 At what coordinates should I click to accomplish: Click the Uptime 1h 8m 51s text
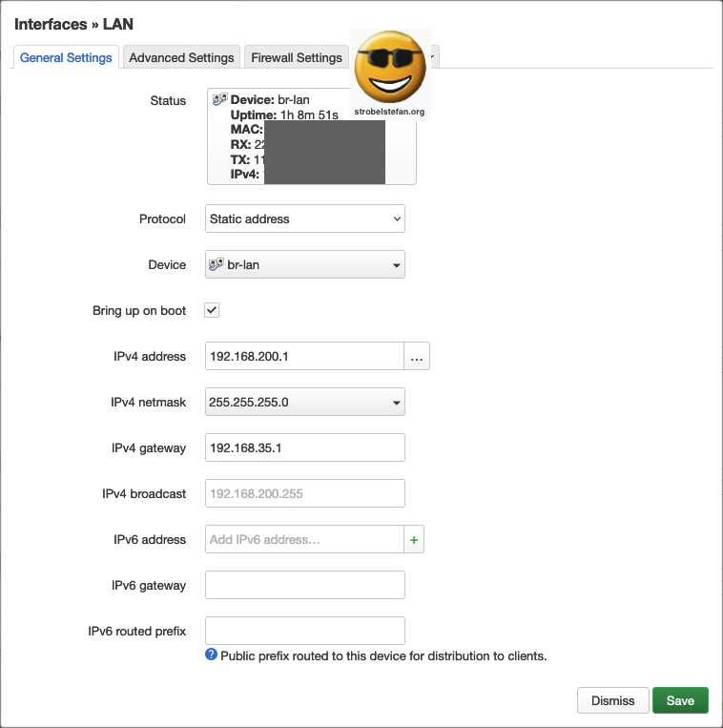[x=284, y=114]
